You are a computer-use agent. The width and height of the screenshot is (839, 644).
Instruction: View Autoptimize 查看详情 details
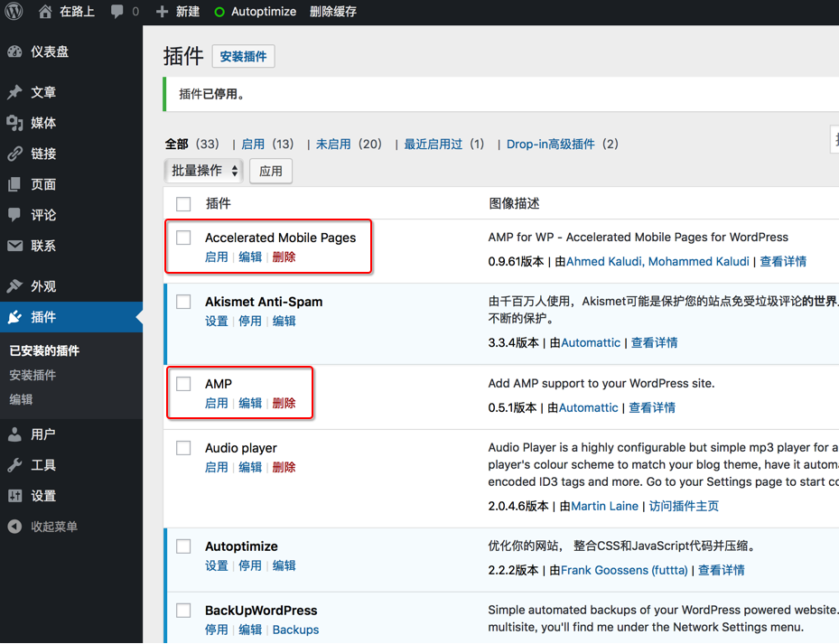point(722,570)
